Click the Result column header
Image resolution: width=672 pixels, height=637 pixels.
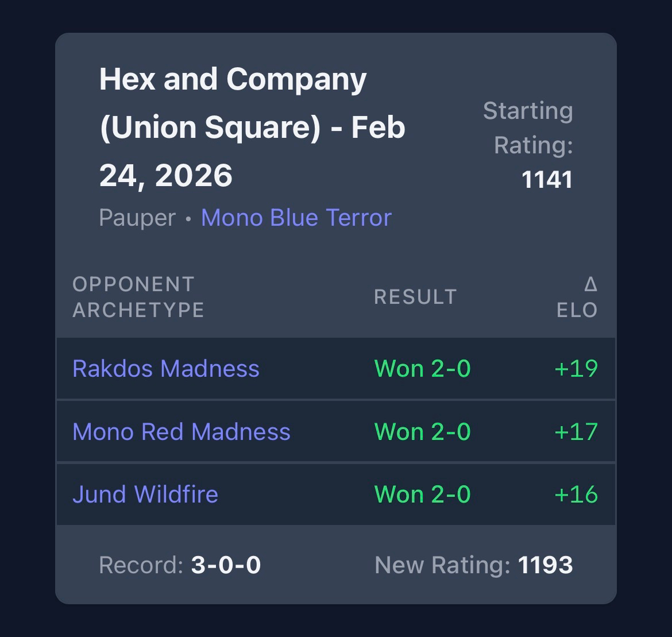tap(415, 297)
